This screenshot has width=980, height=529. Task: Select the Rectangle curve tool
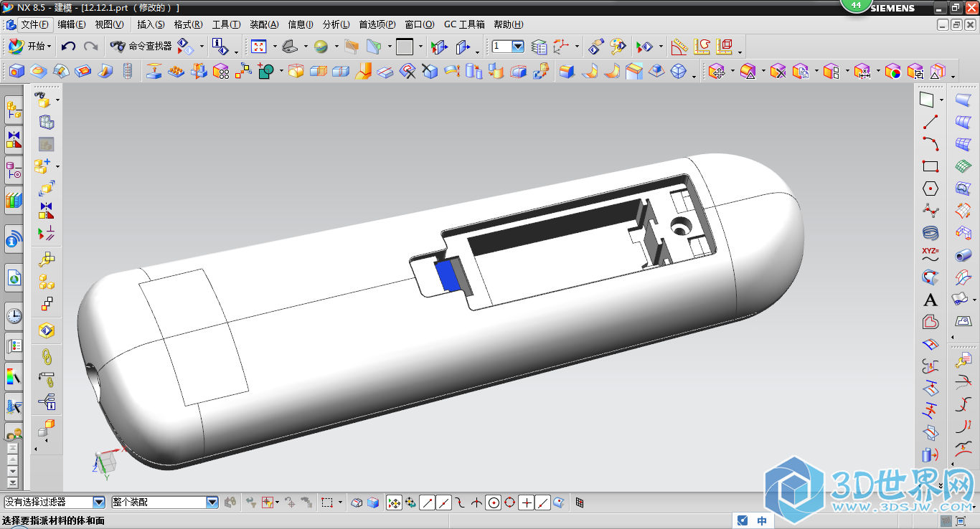(x=930, y=166)
